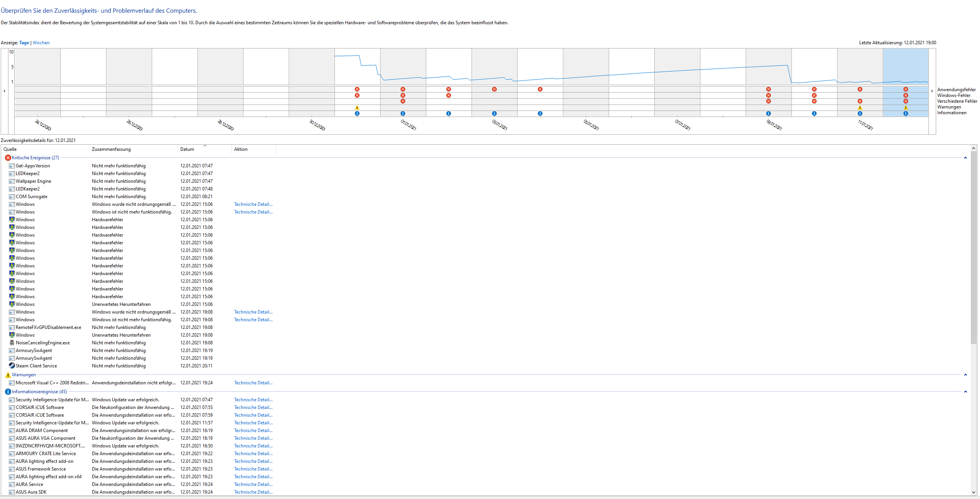
Task: Collapse the Informationsereignisse group
Action: tap(965, 392)
